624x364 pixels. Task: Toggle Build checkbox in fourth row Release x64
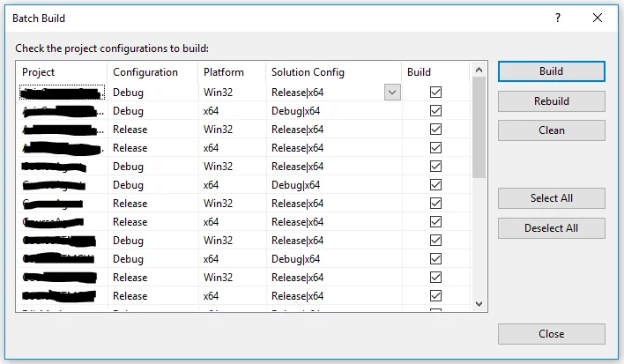[x=435, y=148]
